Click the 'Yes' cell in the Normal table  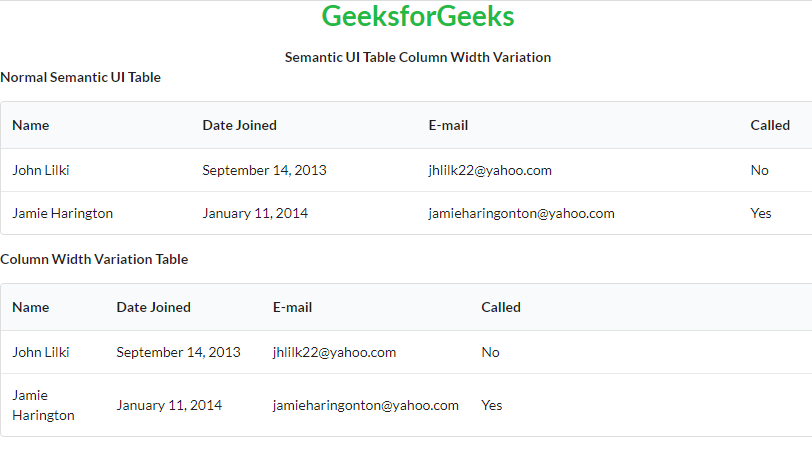pos(761,213)
